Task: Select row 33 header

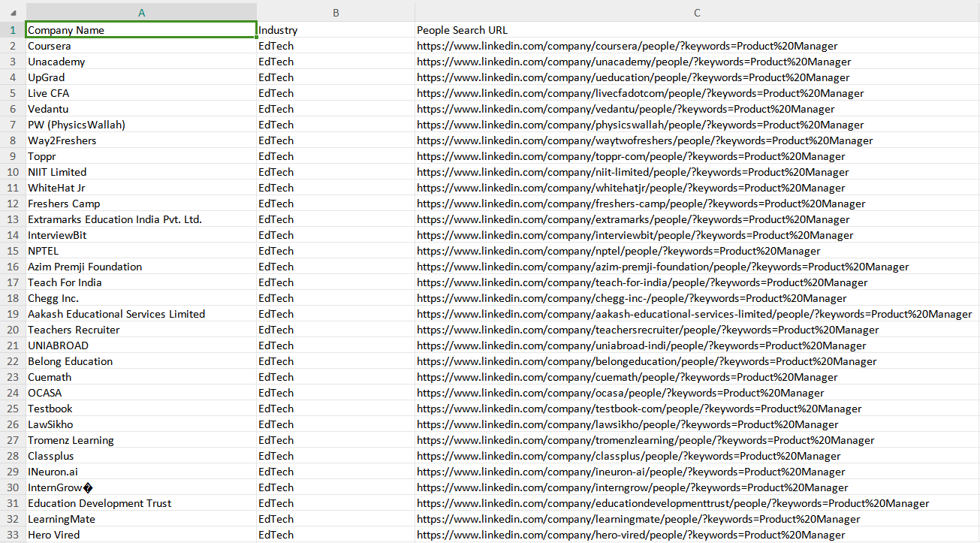Action: (x=13, y=535)
